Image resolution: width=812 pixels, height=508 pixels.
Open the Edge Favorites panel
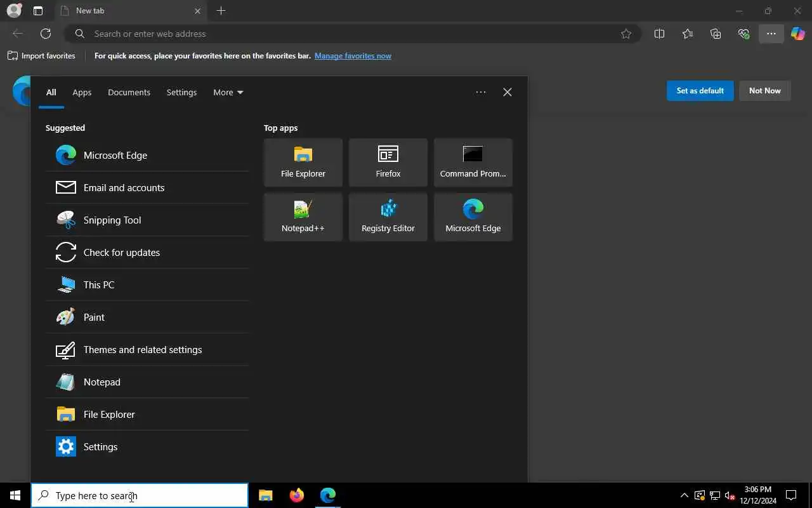(x=688, y=34)
